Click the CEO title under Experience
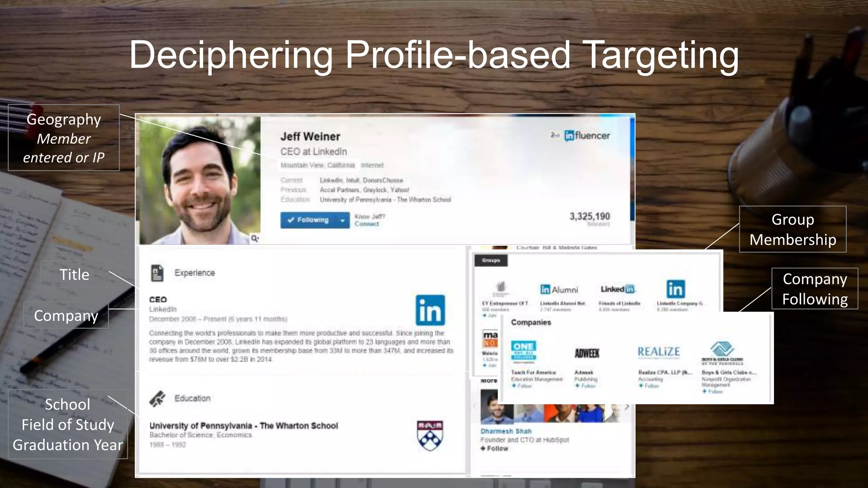 pos(158,299)
